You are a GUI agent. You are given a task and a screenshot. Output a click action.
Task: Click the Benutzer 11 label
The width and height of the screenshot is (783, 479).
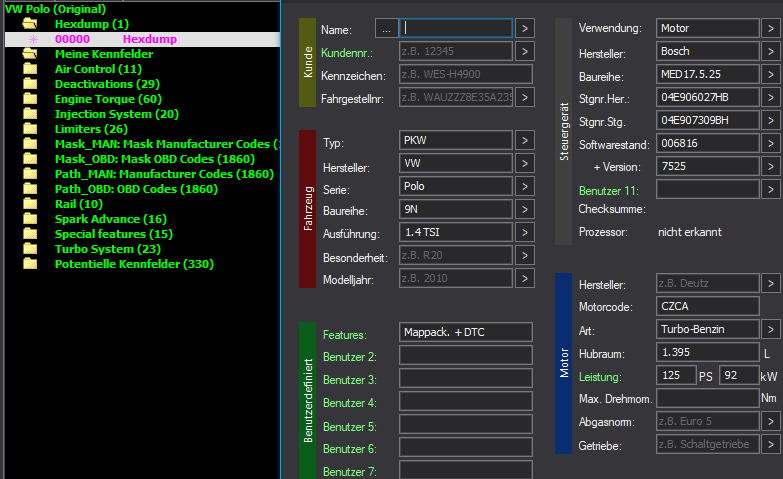click(x=609, y=191)
